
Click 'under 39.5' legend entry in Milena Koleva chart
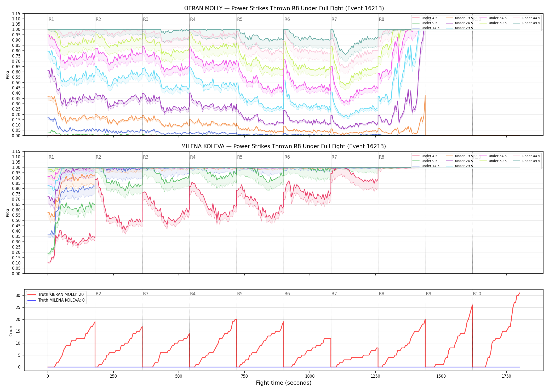point(493,161)
